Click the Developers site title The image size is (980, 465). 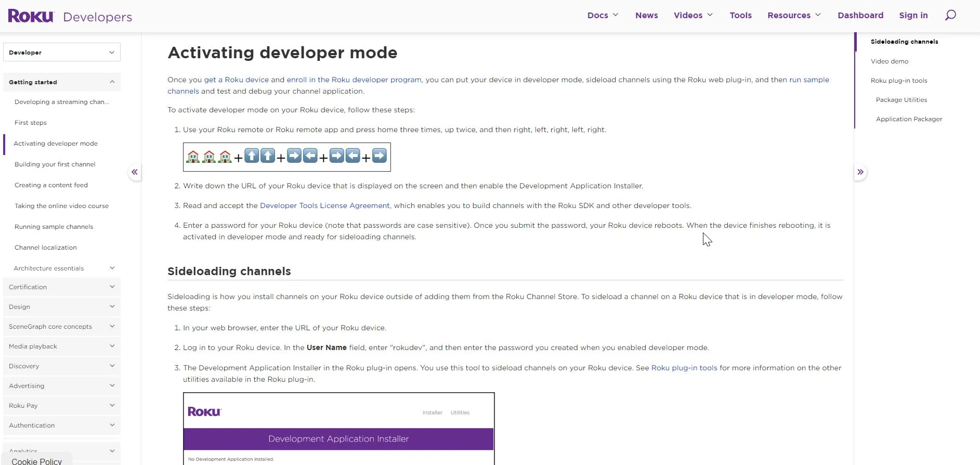click(97, 17)
